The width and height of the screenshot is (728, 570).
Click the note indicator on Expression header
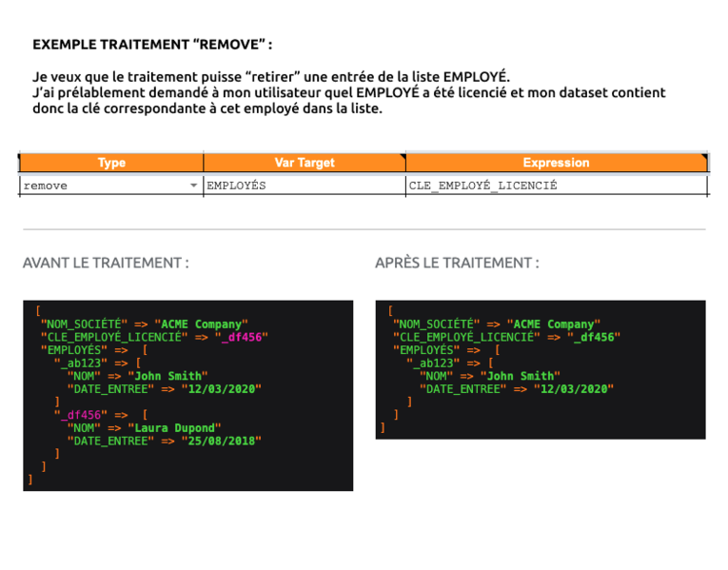pos(704,156)
